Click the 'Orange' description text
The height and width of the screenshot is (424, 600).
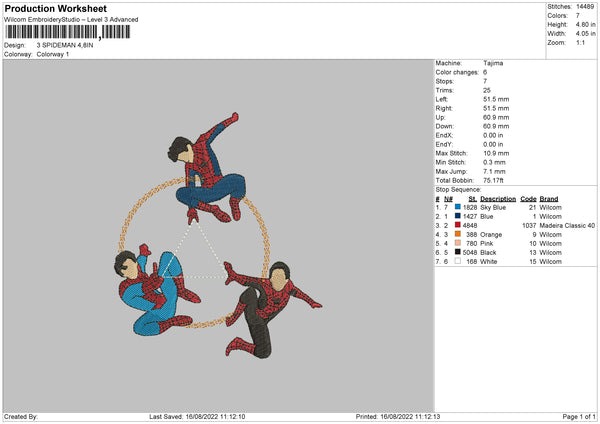(491, 235)
